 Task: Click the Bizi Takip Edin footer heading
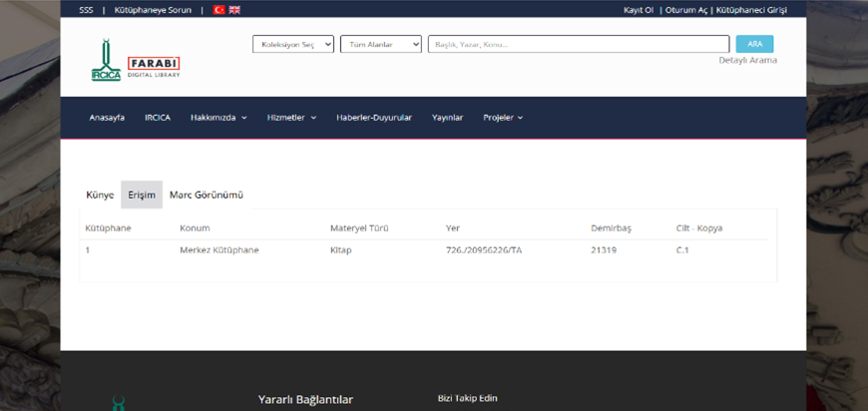(x=468, y=398)
